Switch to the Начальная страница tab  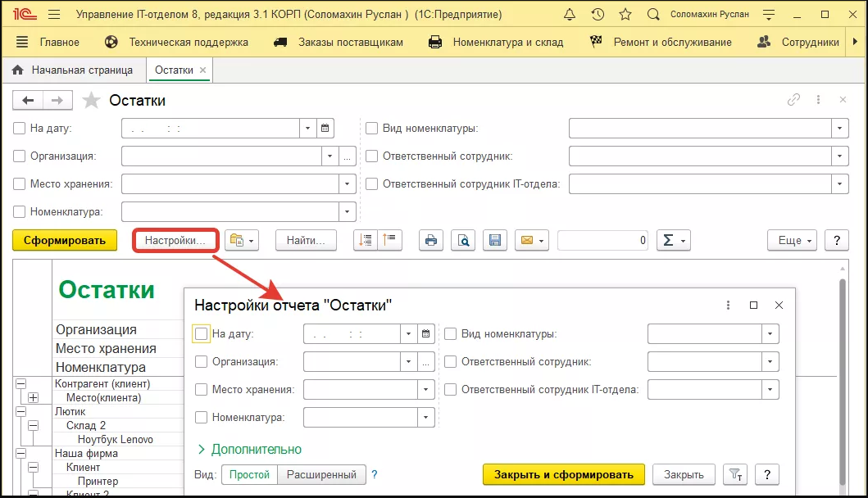73,70
